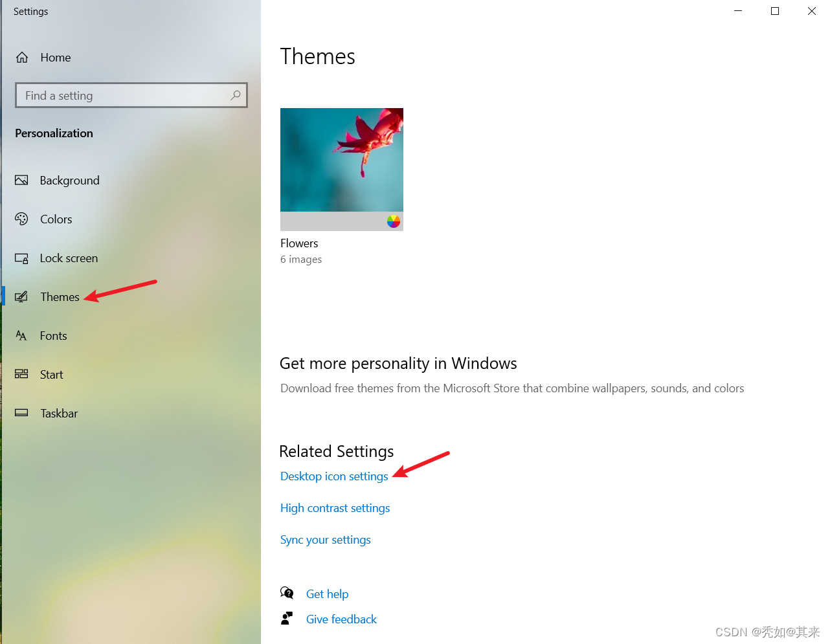The width and height of the screenshot is (830, 644).
Task: Click the Colors palette icon
Action: 21,219
